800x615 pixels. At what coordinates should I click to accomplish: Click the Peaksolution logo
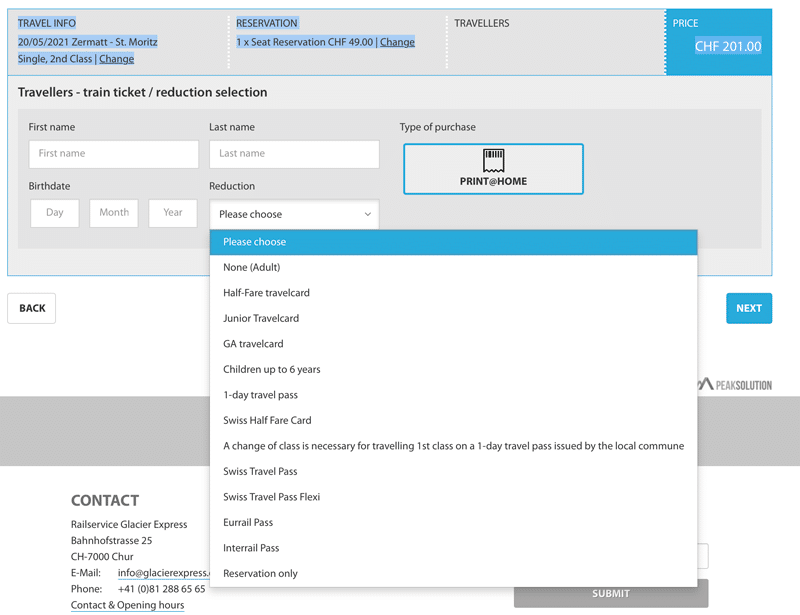point(735,385)
